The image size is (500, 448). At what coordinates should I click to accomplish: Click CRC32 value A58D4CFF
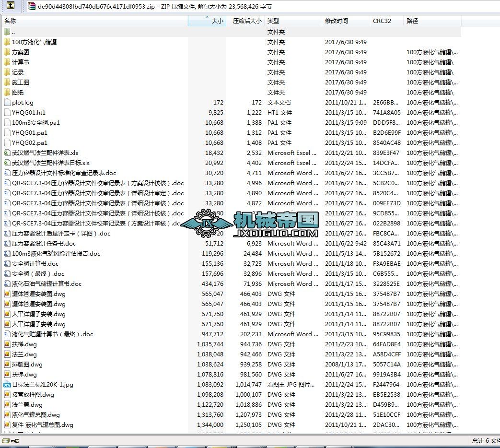[387, 354]
